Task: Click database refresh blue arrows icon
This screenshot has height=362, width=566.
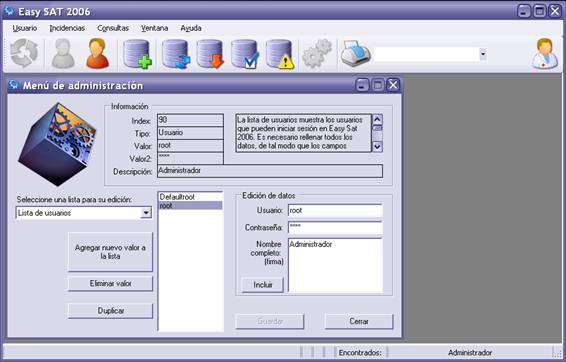Action: (x=175, y=54)
